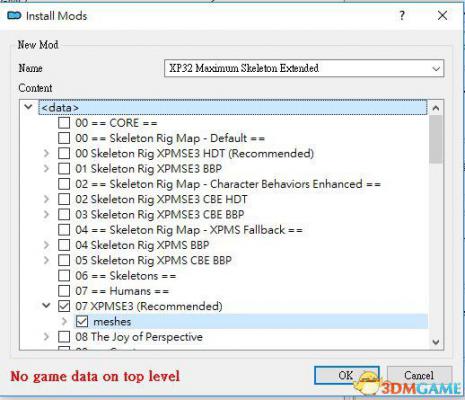Viewport: 465px width, 400px height.
Task: Enable 00 Skeleton Rig XPMSE3 HDT checkbox
Action: pyautogui.click(x=64, y=153)
